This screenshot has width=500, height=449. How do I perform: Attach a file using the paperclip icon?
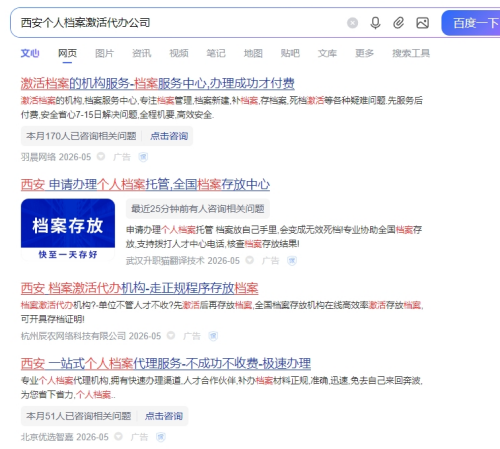point(399,23)
